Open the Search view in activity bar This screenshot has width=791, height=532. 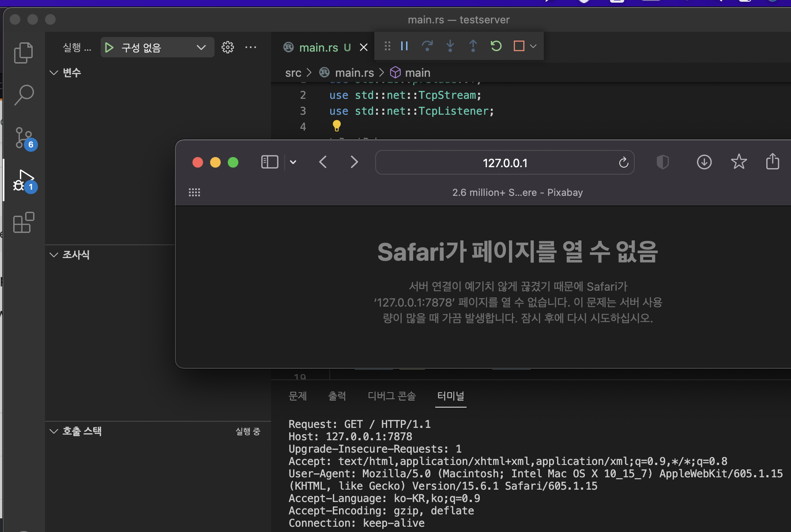coord(23,95)
